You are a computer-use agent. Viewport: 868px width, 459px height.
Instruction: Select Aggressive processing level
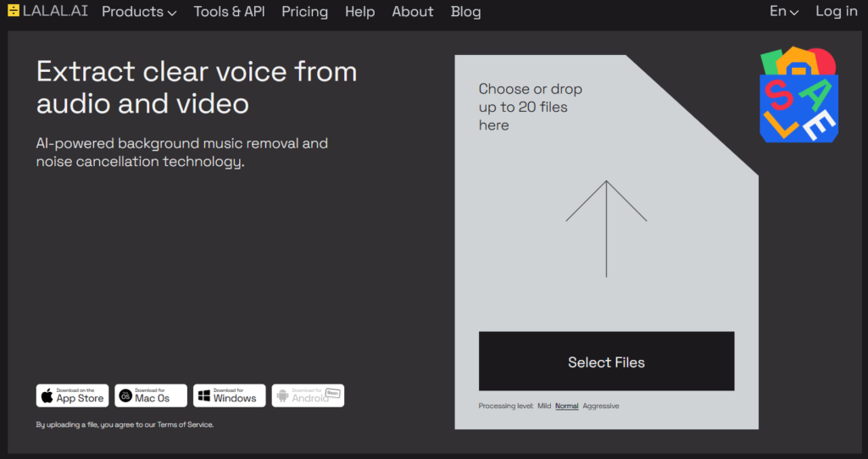point(601,406)
